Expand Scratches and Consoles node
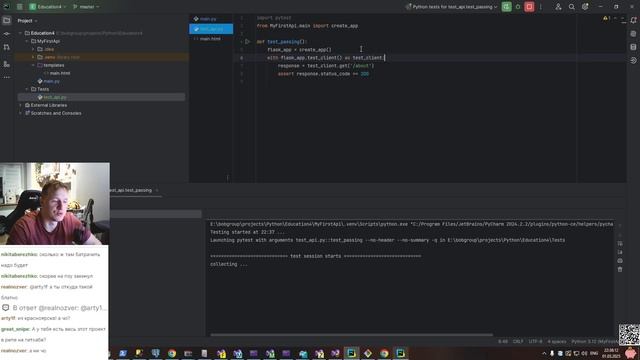The image size is (640, 360). point(21,113)
